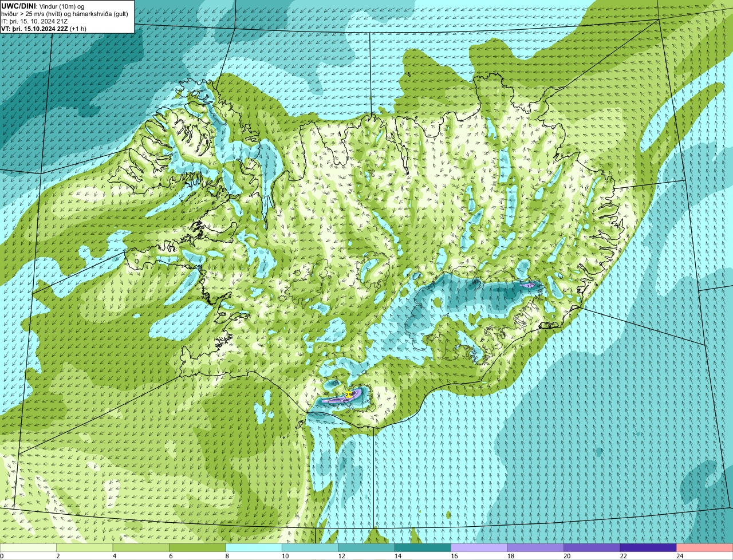Click the legend tick label '16'

click(x=454, y=556)
